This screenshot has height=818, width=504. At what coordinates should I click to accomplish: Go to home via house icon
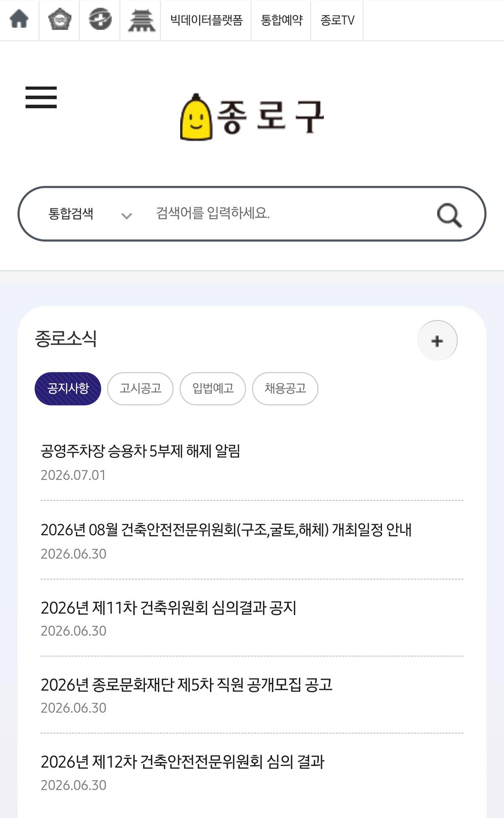[x=19, y=20]
